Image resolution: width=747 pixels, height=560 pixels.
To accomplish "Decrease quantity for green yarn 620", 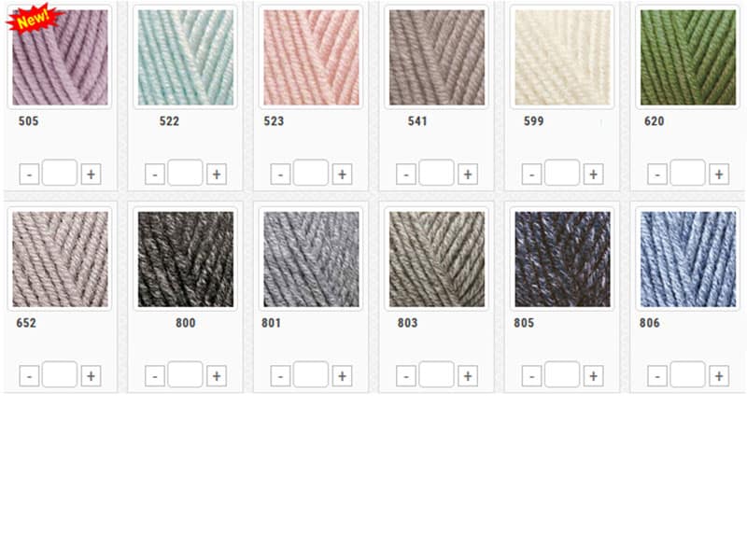I will click(657, 175).
